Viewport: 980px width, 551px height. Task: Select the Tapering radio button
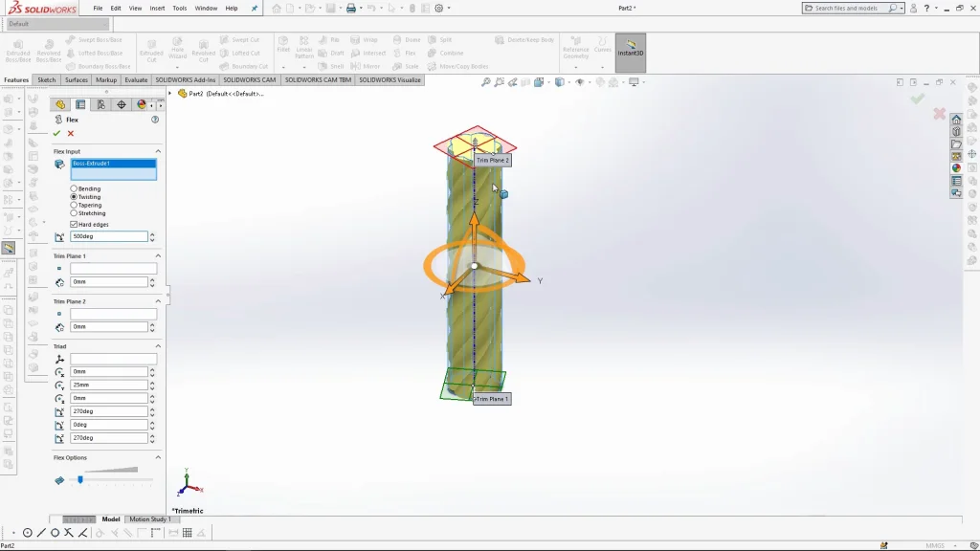coord(75,205)
